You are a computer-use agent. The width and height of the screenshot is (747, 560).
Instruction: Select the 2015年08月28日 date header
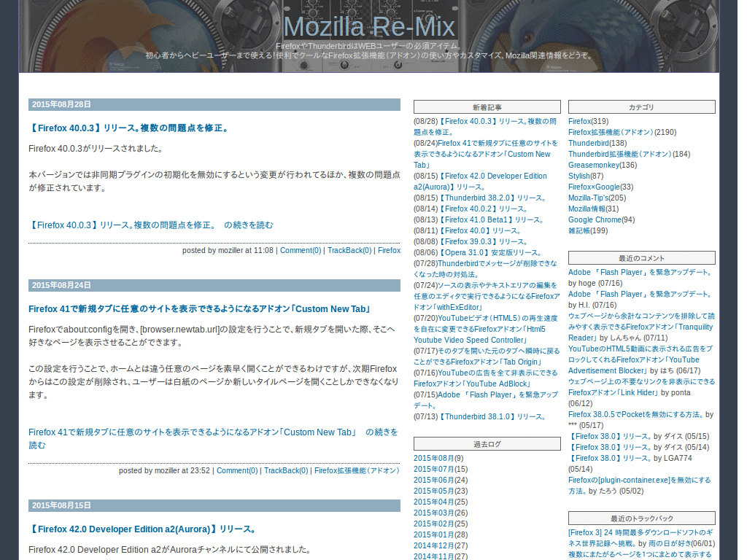coord(214,104)
